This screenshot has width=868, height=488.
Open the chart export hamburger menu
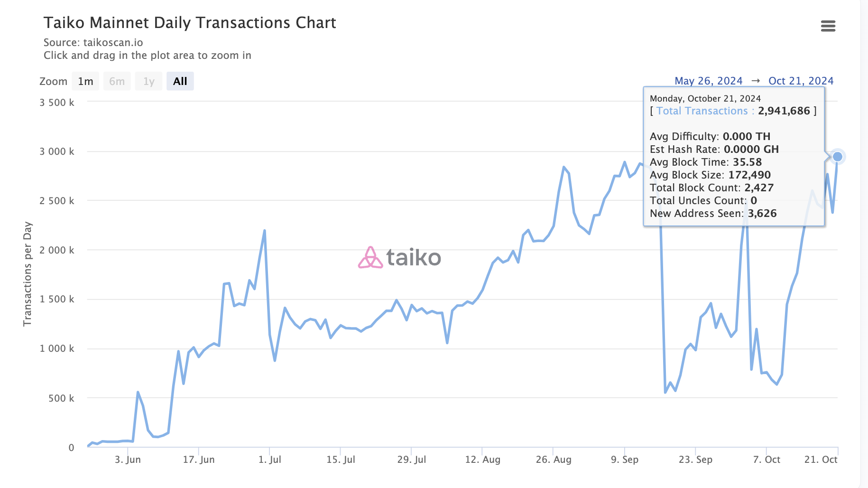pos(828,27)
